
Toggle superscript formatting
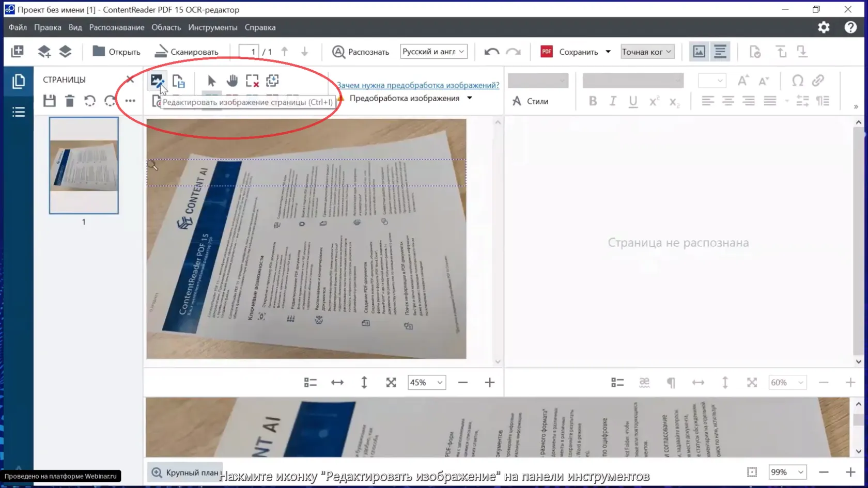[654, 101]
